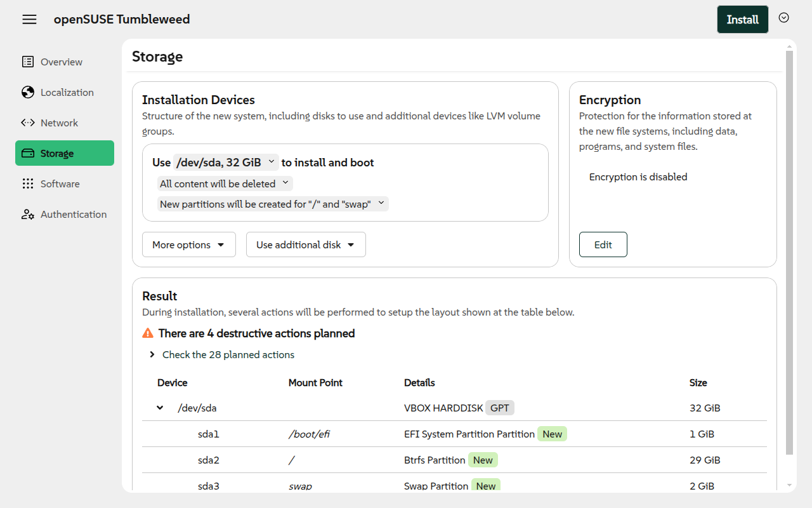Click the 'swap' mount point cell
The image size is (812, 508).
pos(300,486)
